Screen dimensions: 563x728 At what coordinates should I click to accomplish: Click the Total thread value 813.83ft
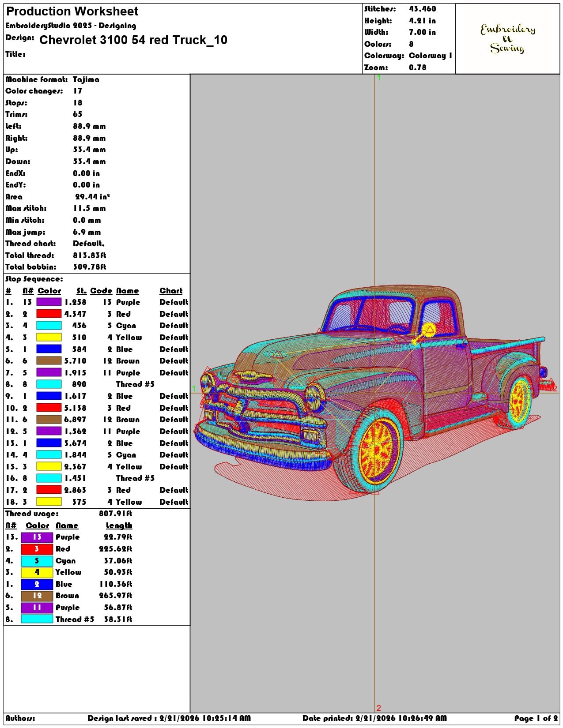[x=90, y=255]
